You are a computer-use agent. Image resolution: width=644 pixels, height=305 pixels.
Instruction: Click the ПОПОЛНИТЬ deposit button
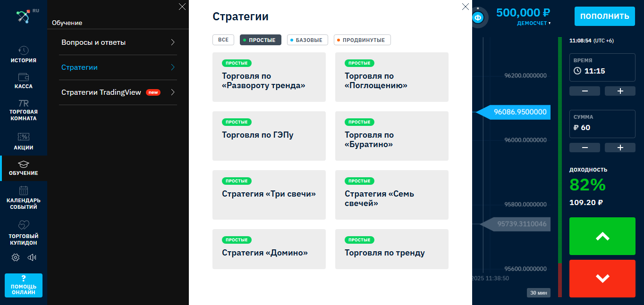click(604, 16)
